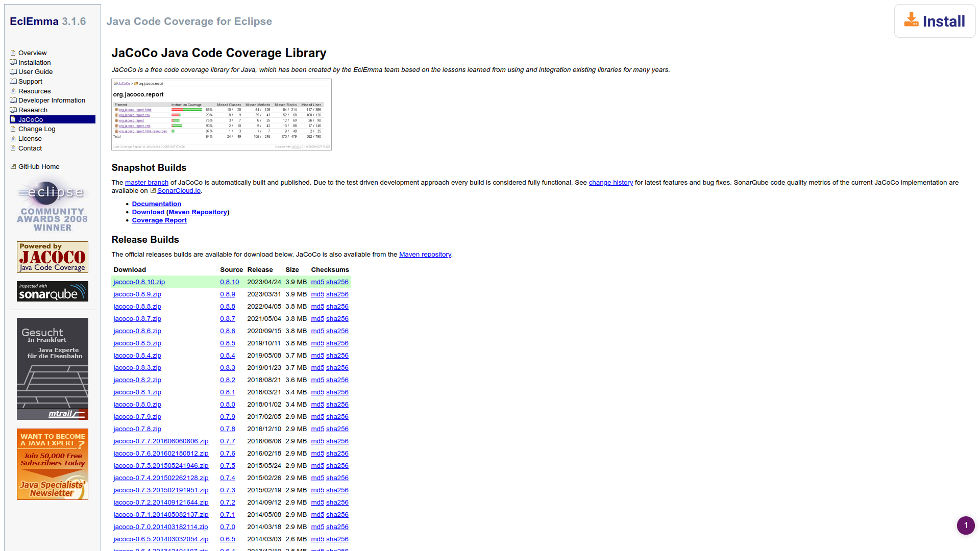Open sha256 checksum for jacoco-0.8.9
This screenshot has width=980, height=551.
(x=337, y=294)
